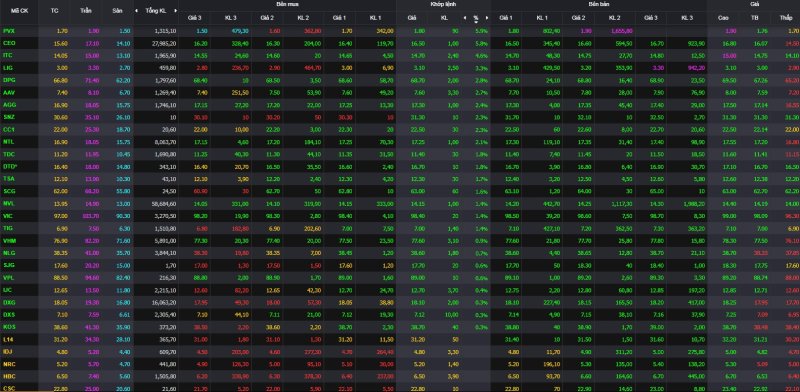Click right arrow beside % column header
This screenshot has height=392, width=800.
click(486, 18)
